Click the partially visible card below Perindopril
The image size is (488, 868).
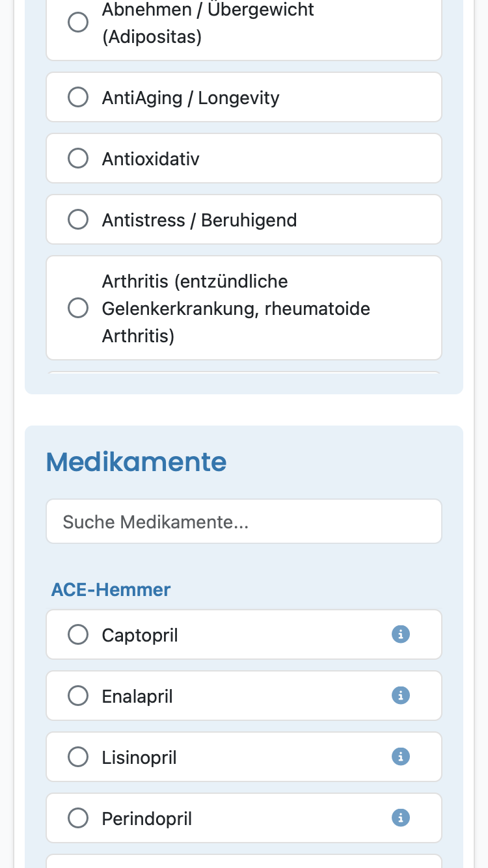(244, 861)
